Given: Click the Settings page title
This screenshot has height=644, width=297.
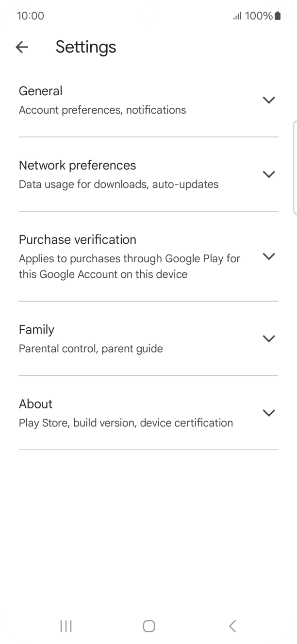Looking at the screenshot, I should 86,47.
